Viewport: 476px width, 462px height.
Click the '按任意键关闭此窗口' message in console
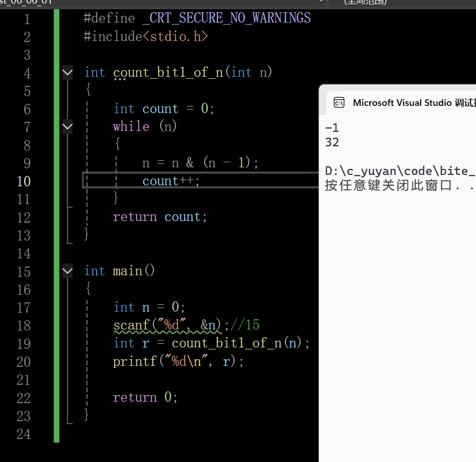tap(388, 185)
